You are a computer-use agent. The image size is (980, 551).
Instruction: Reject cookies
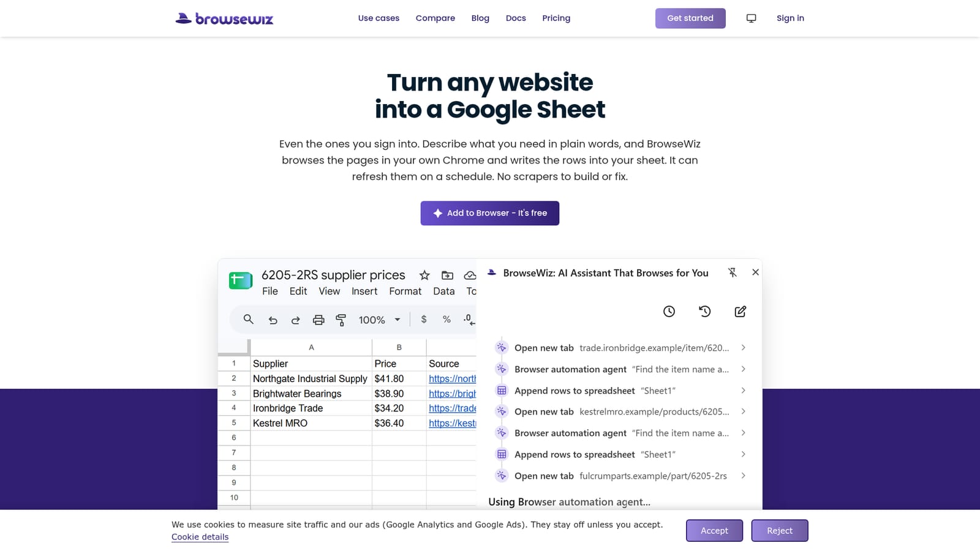click(780, 531)
